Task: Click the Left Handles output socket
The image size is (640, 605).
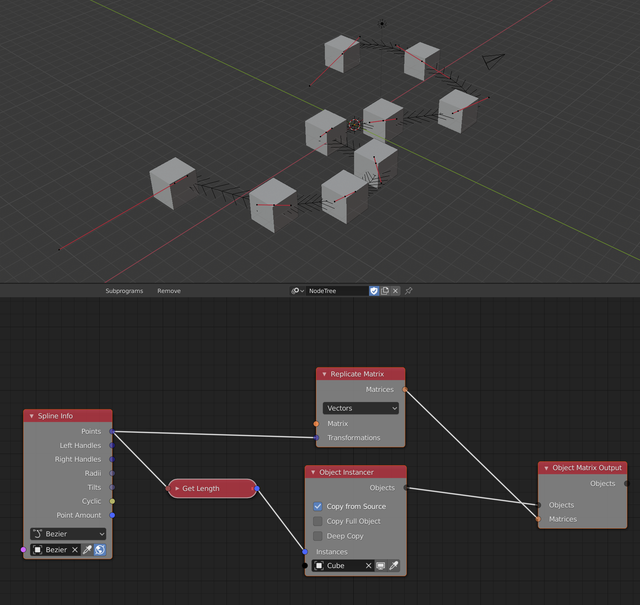Action: tap(112, 445)
